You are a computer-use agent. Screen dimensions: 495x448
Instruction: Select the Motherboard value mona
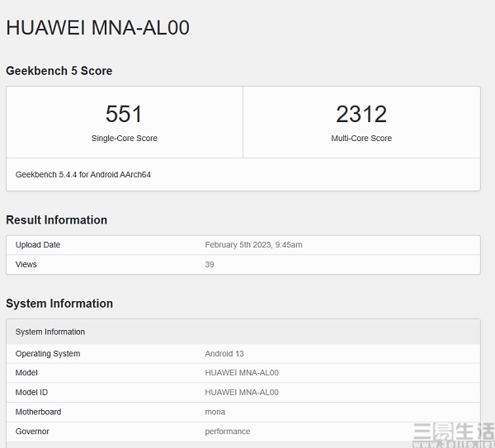pyautogui.click(x=214, y=412)
